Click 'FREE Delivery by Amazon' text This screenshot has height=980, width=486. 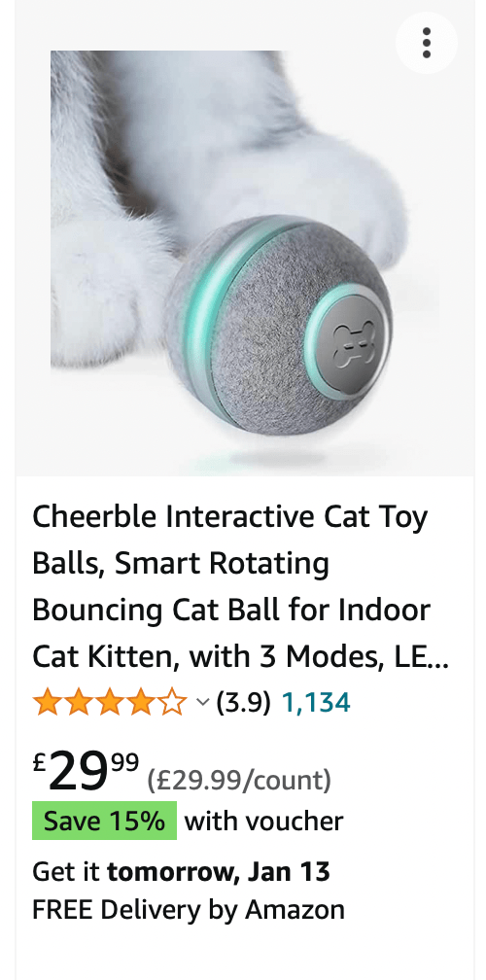[x=189, y=909]
